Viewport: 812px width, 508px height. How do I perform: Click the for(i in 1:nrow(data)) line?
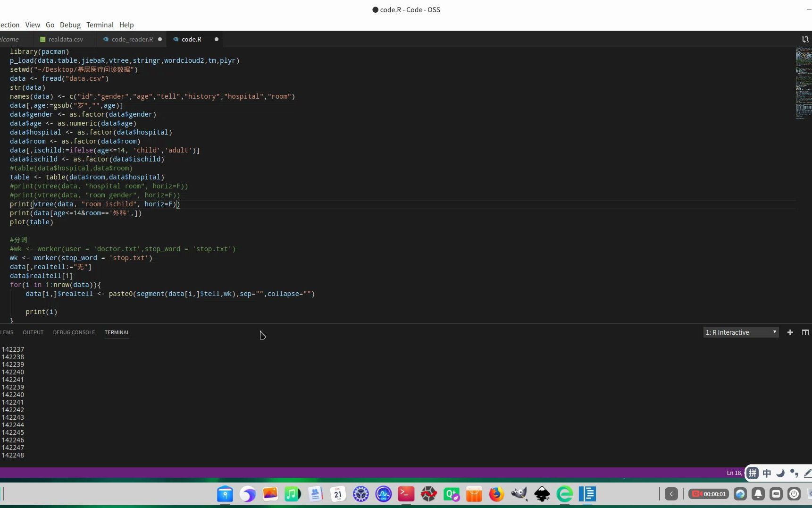[x=55, y=285]
